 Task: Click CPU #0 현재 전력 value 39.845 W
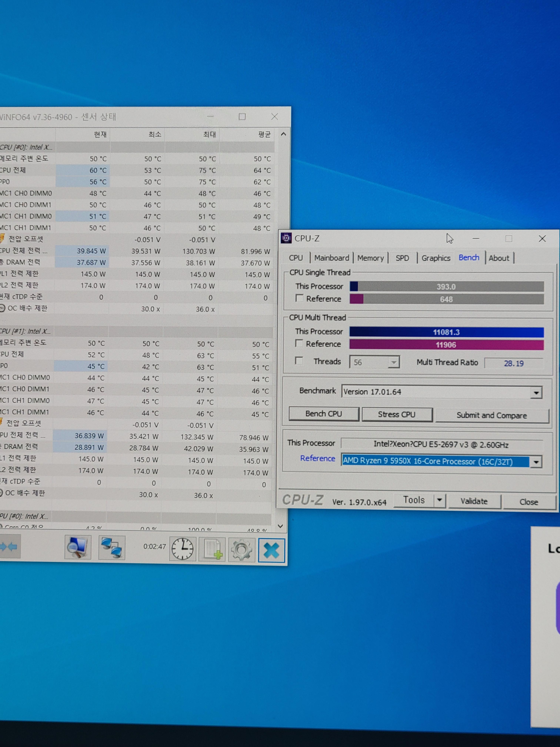91,251
